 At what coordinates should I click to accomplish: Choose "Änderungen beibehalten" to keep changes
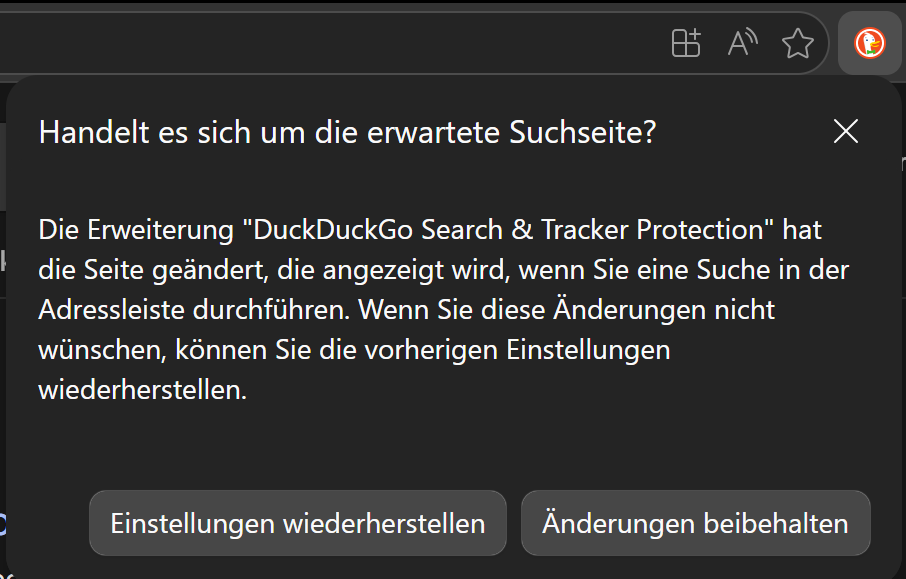pos(695,523)
